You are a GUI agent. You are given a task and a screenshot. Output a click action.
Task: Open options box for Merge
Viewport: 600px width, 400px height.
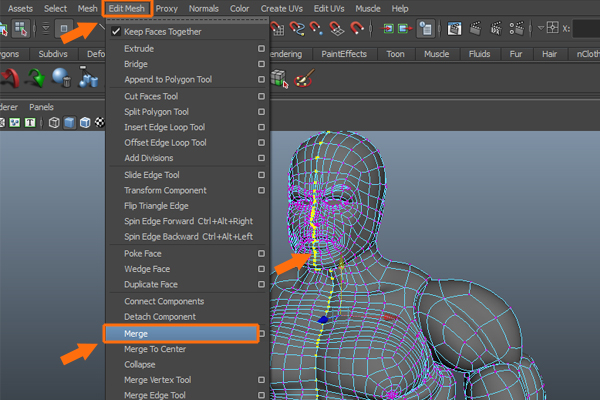[x=261, y=333]
